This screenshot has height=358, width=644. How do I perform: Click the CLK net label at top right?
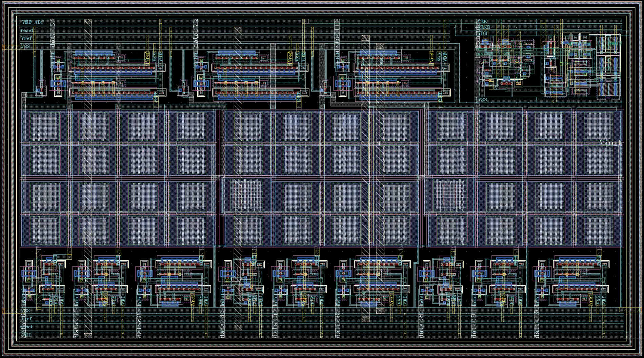[x=483, y=21]
